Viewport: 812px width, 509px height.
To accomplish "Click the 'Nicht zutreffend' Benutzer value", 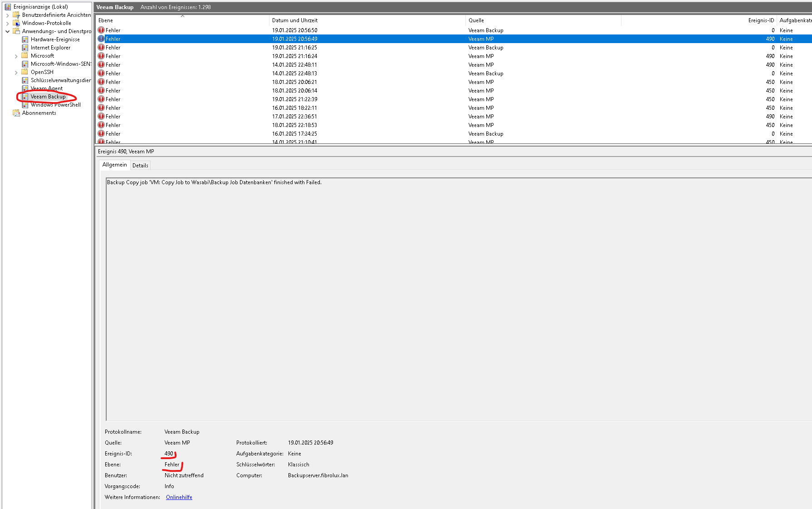I will point(184,475).
